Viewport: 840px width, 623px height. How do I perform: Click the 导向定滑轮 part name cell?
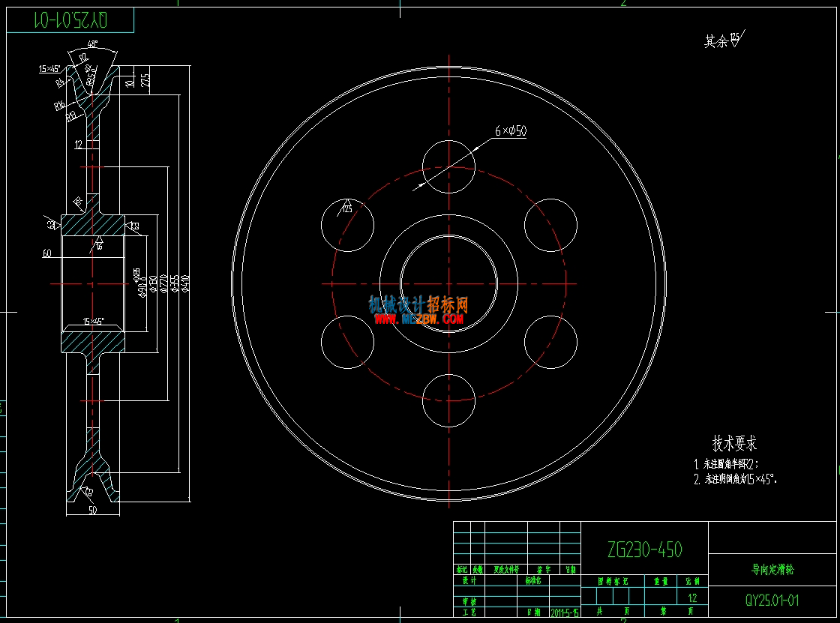[x=772, y=570]
